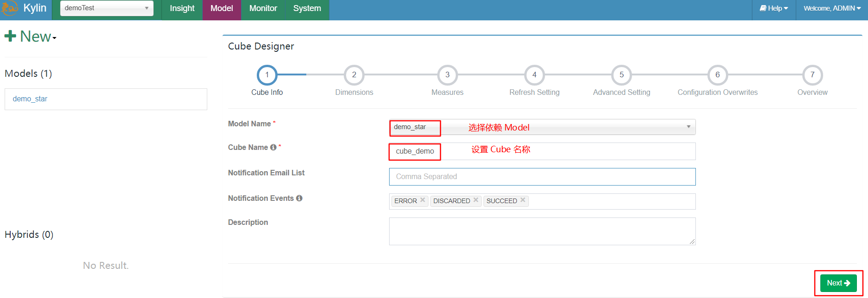Image resolution: width=868 pixels, height=298 pixels.
Task: Click inside the Description text area
Action: [542, 231]
